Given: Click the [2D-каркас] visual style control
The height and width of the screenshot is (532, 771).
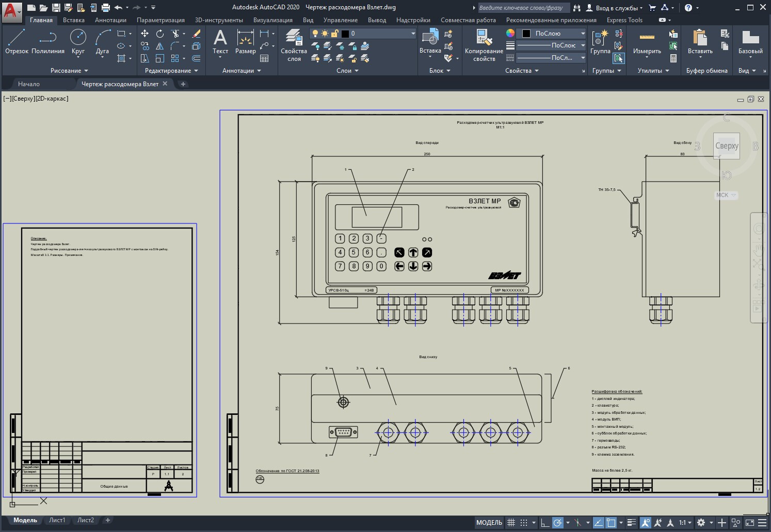Looking at the screenshot, I should click(x=52, y=99).
